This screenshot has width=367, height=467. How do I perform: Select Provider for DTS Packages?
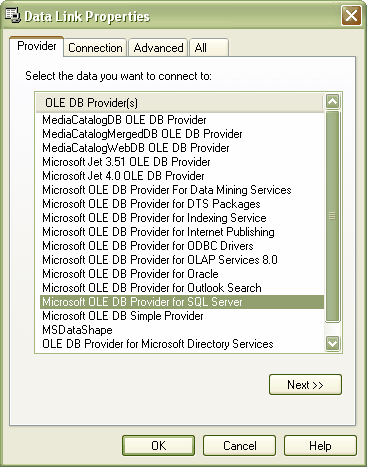[182, 204]
